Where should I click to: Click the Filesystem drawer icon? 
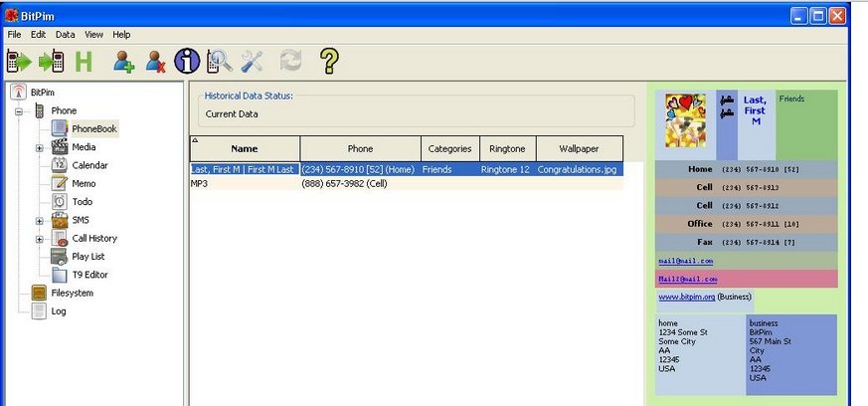pyautogui.click(x=39, y=293)
